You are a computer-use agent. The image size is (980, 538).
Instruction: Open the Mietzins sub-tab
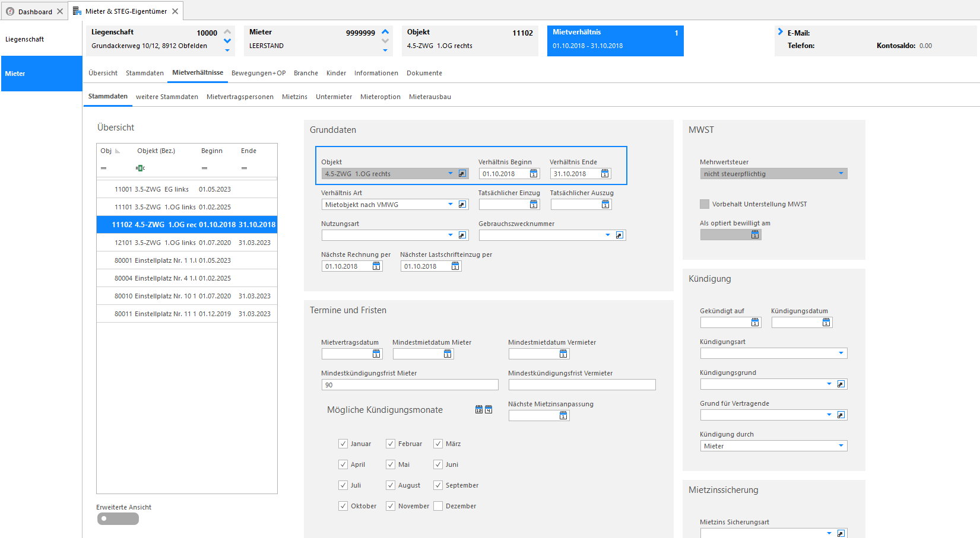pyautogui.click(x=294, y=97)
